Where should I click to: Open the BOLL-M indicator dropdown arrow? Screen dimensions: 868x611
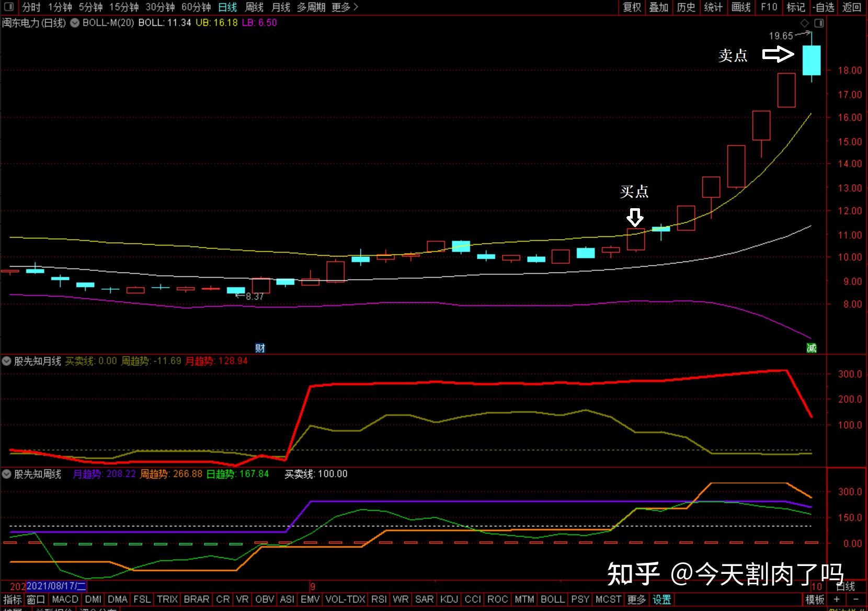tap(75, 23)
